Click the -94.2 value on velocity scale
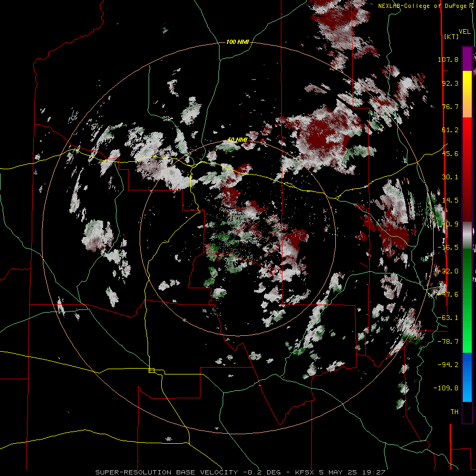Screen dimensions: 476x476 [448, 365]
